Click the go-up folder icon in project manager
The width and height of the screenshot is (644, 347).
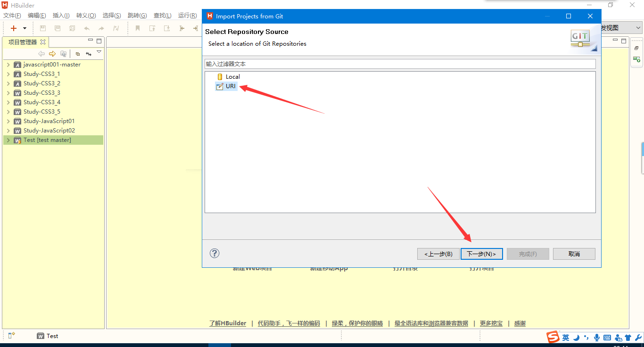click(63, 54)
